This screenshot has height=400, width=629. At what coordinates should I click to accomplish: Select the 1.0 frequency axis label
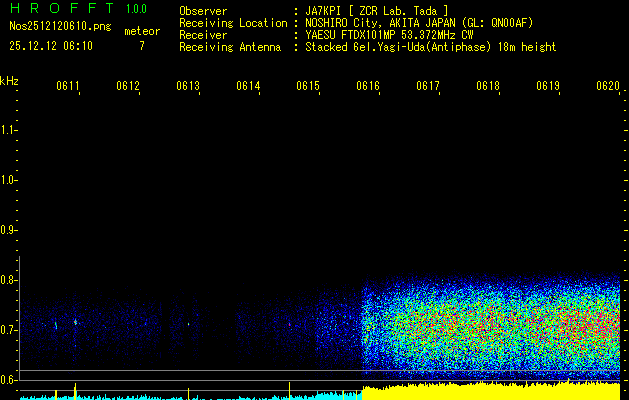click(x=9, y=180)
